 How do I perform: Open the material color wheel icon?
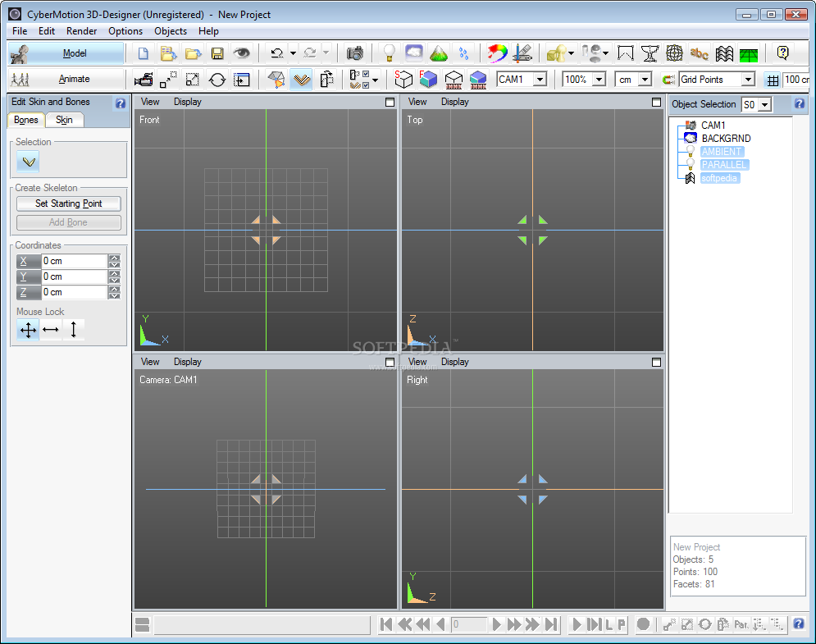pyautogui.click(x=497, y=53)
